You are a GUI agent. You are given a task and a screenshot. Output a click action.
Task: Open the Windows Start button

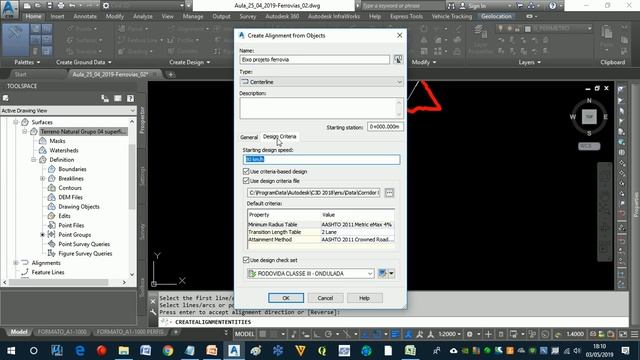tap(11, 351)
